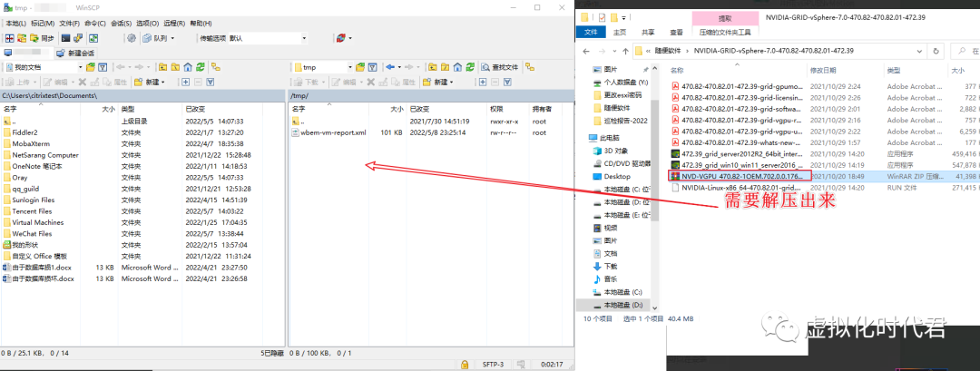
Task: Click the 队列 queue button
Action: point(156,38)
